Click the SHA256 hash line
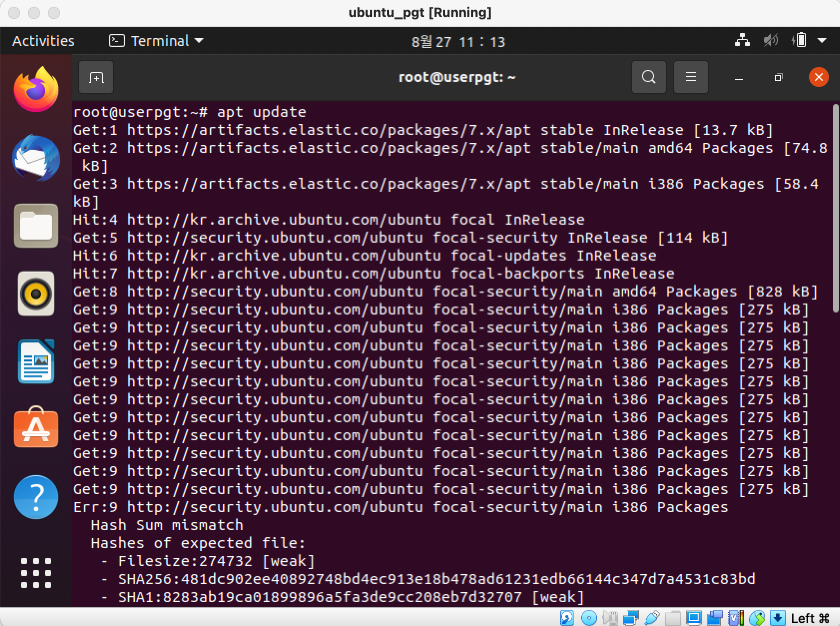This screenshot has height=626, width=840. click(x=428, y=579)
